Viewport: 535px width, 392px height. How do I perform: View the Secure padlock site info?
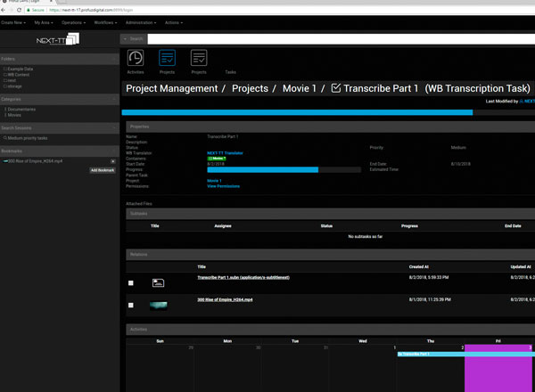pyautogui.click(x=36, y=10)
